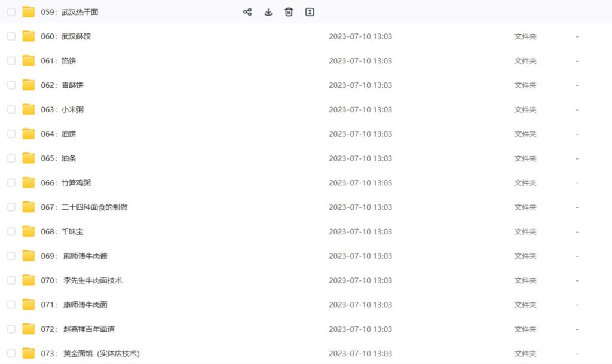This screenshot has width=612, height=364.
Task: Check the box next to 061 馅饼
Action: coord(11,61)
